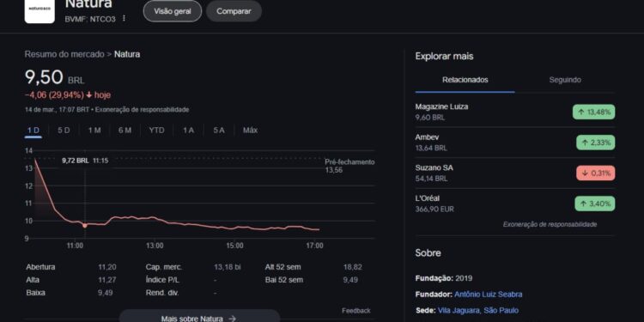Click the Visão geral button
Image resolution: width=644 pixels, height=322 pixels.
pos(173,11)
